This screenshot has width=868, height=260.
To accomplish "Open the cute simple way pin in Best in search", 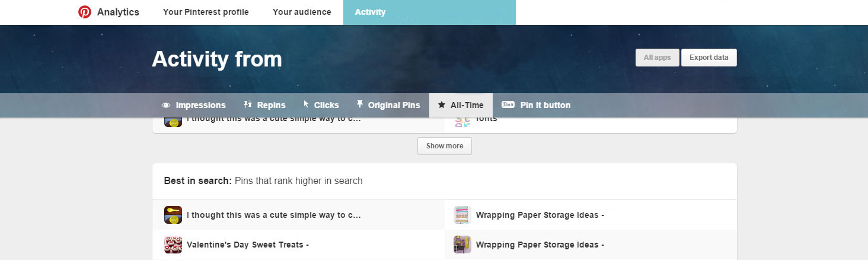I will point(273,215).
